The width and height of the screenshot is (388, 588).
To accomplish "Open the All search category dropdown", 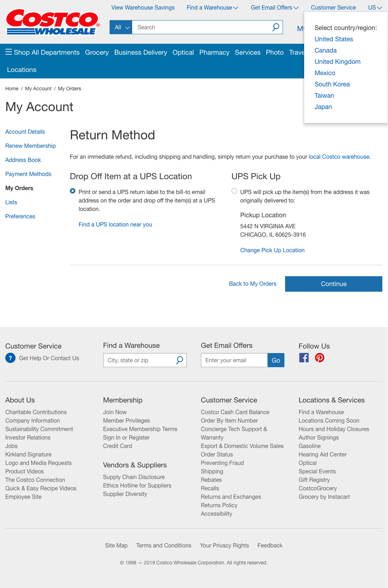I will [x=121, y=27].
